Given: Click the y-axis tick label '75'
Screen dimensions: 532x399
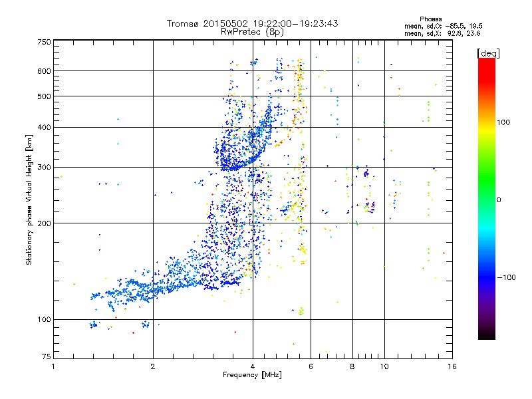Looking at the screenshot, I should 46,356.
